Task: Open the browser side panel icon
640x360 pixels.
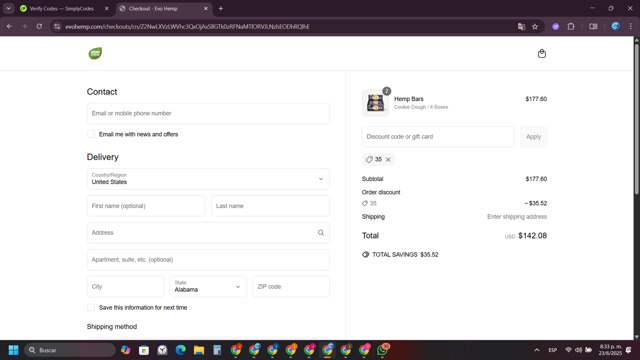Action: pos(593,27)
